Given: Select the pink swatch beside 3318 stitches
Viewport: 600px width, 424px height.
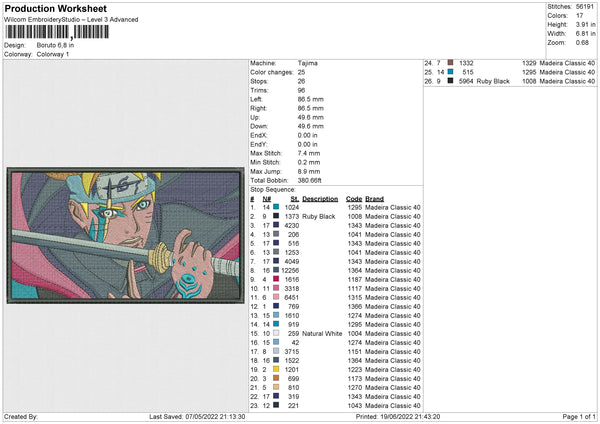Looking at the screenshot, I should tap(276, 288).
